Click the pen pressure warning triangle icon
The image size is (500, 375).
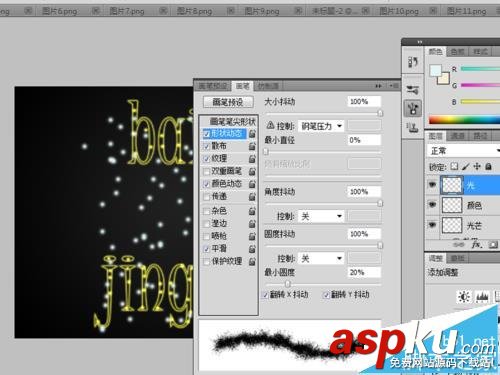(270, 126)
